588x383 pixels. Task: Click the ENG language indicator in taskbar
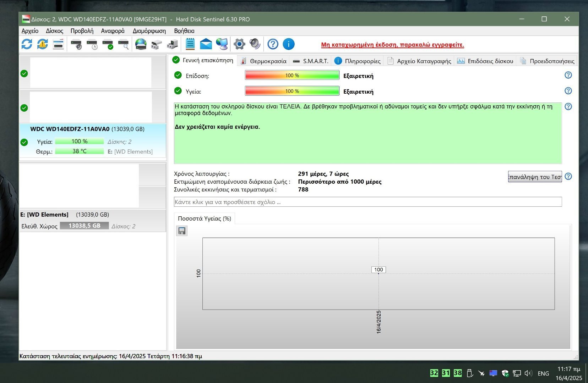[543, 373]
